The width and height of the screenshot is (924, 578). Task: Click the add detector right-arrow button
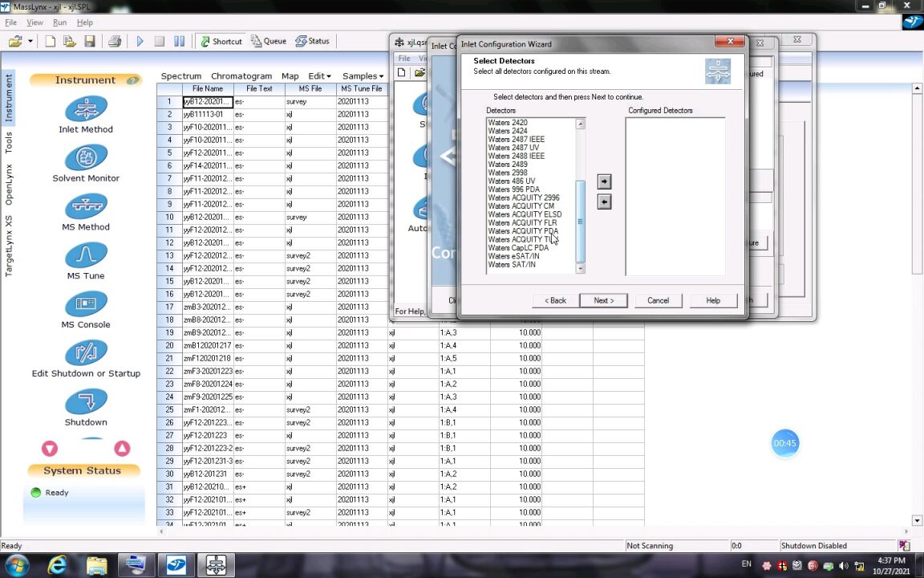point(605,182)
